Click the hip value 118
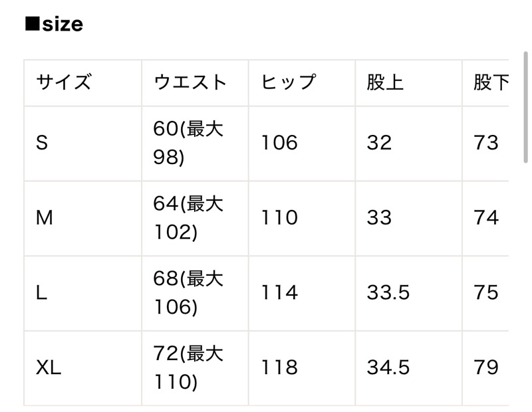The height and width of the screenshot is (412, 532). [x=279, y=368]
